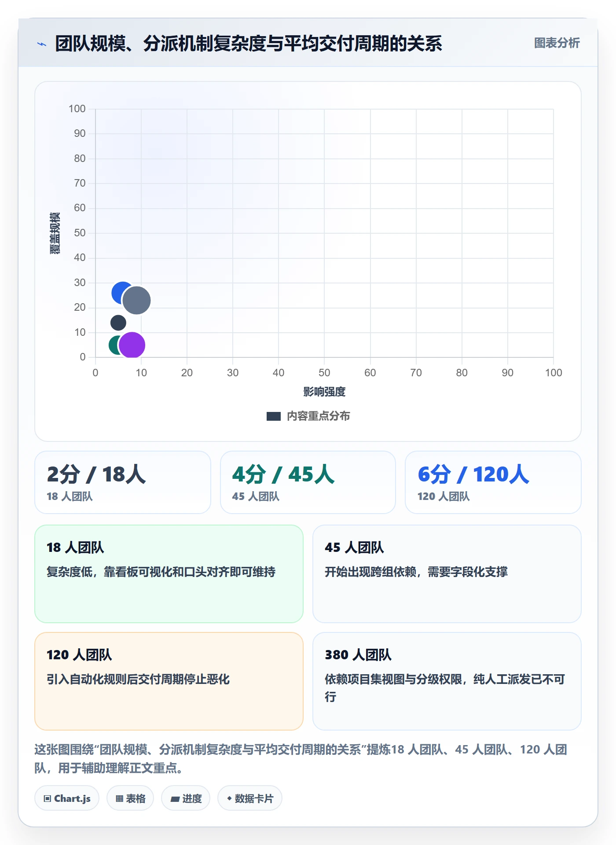
Task: Click the 影响强度 x-axis title
Action: (324, 392)
